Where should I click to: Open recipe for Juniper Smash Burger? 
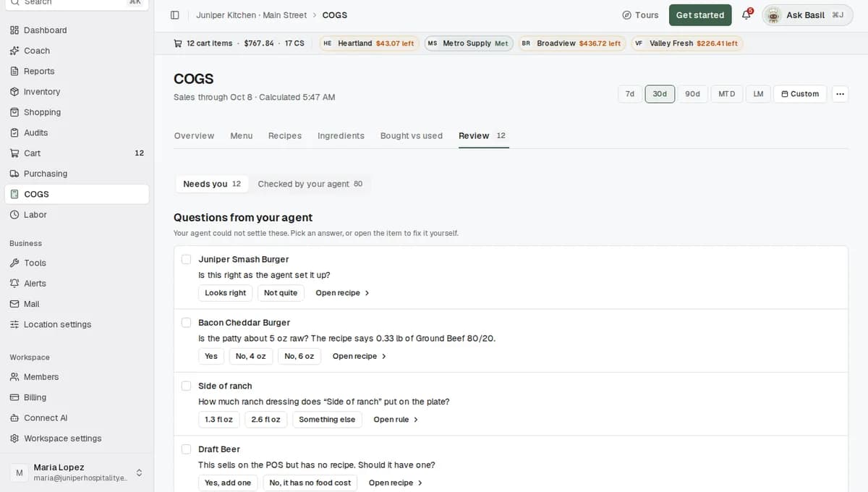point(343,293)
